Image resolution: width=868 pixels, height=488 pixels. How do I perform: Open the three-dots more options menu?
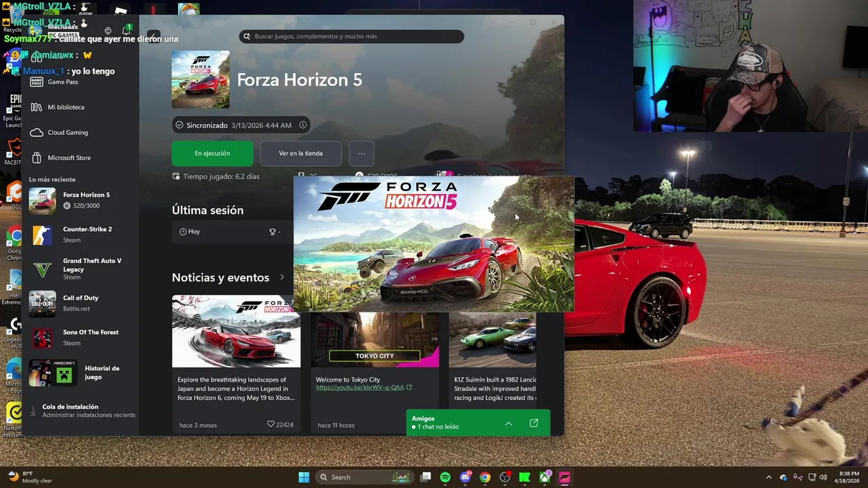361,153
